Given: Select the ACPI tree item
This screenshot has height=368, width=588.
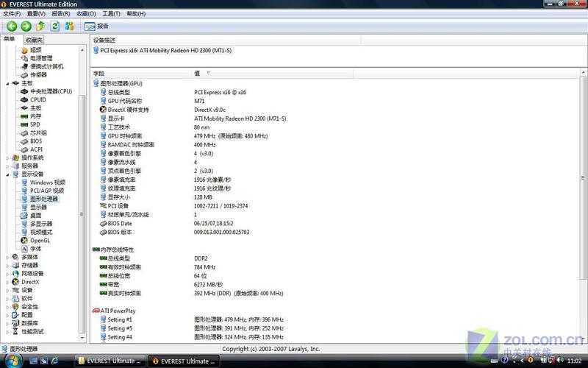Looking at the screenshot, I should (36, 149).
